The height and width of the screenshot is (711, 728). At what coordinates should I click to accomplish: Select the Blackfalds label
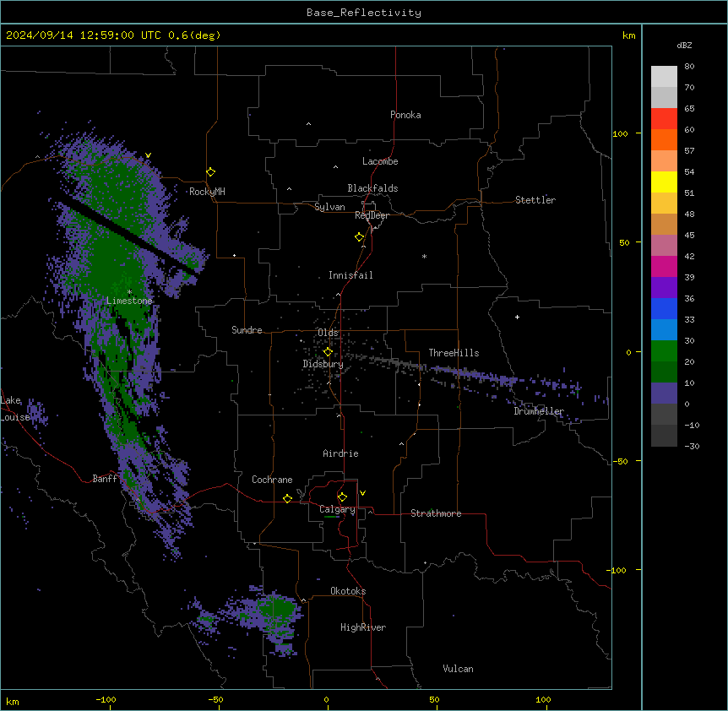click(x=372, y=188)
